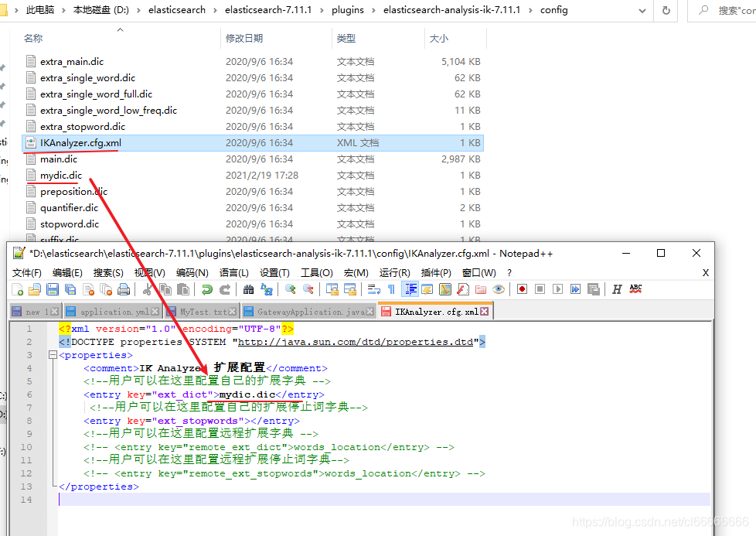Open Find dialog with binoculars icon
This screenshot has height=536, width=756.
pyautogui.click(x=248, y=289)
